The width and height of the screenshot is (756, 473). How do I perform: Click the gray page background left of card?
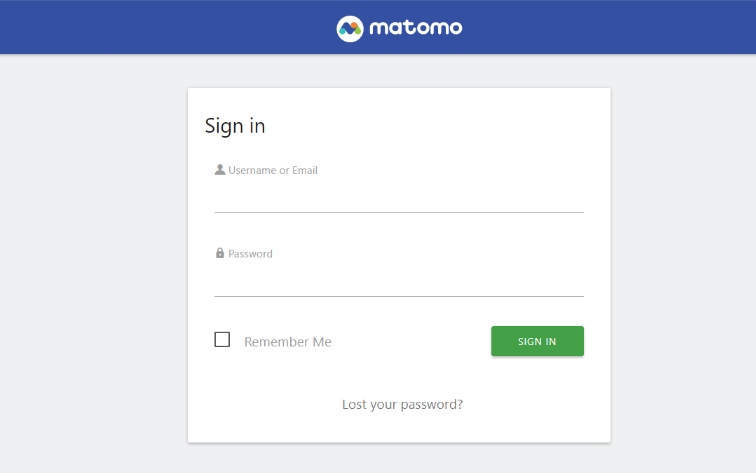click(94, 263)
